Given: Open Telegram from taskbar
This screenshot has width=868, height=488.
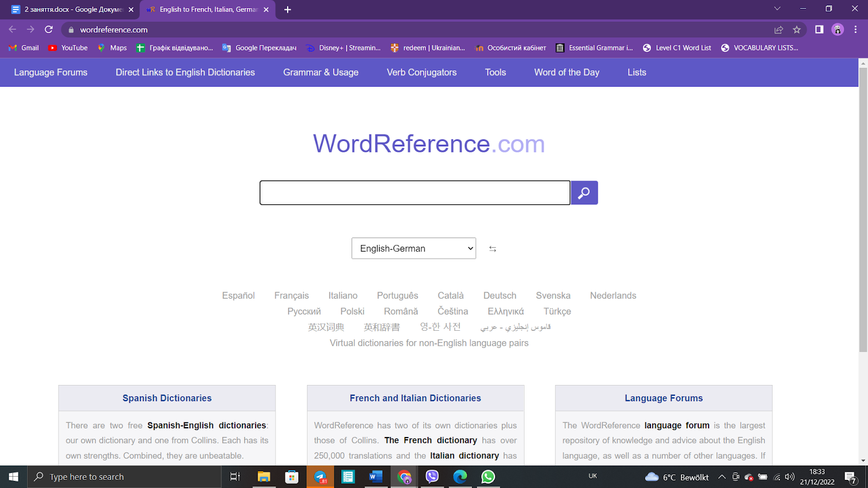Looking at the screenshot, I should tap(320, 477).
